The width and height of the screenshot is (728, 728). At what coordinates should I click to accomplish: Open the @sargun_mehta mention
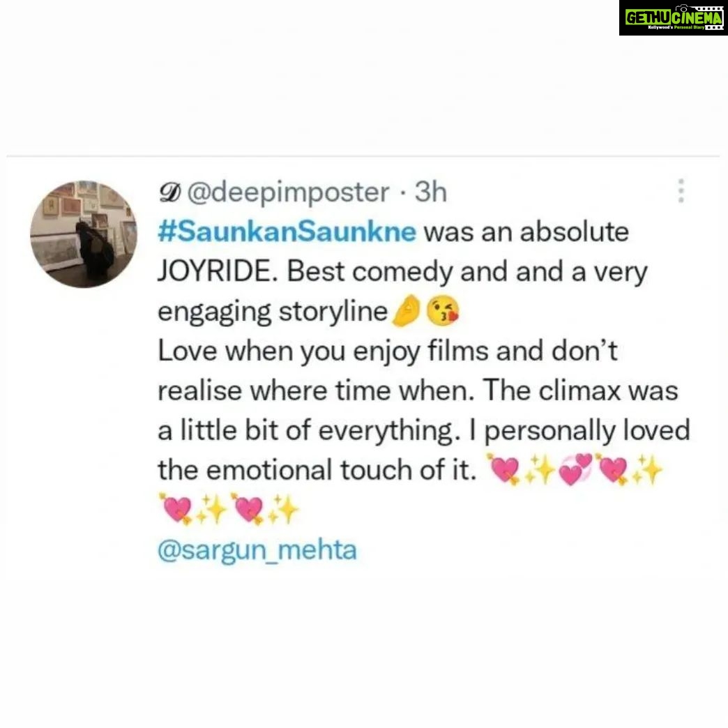coord(258,549)
